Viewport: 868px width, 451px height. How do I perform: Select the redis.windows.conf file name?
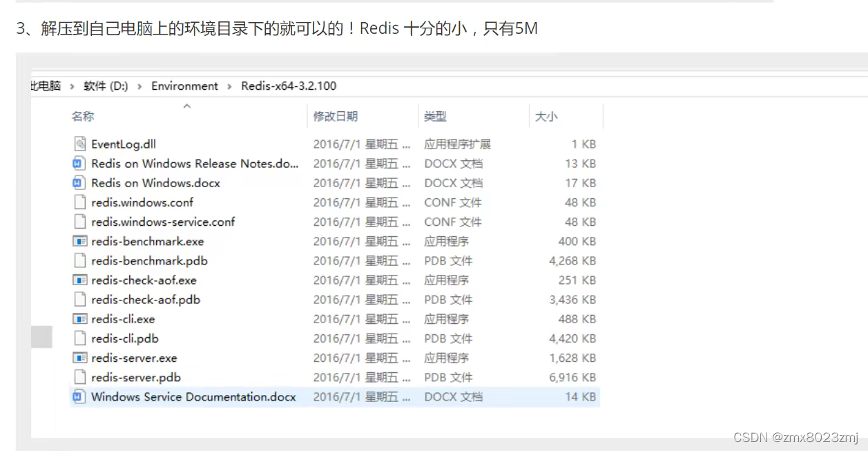coord(142,202)
